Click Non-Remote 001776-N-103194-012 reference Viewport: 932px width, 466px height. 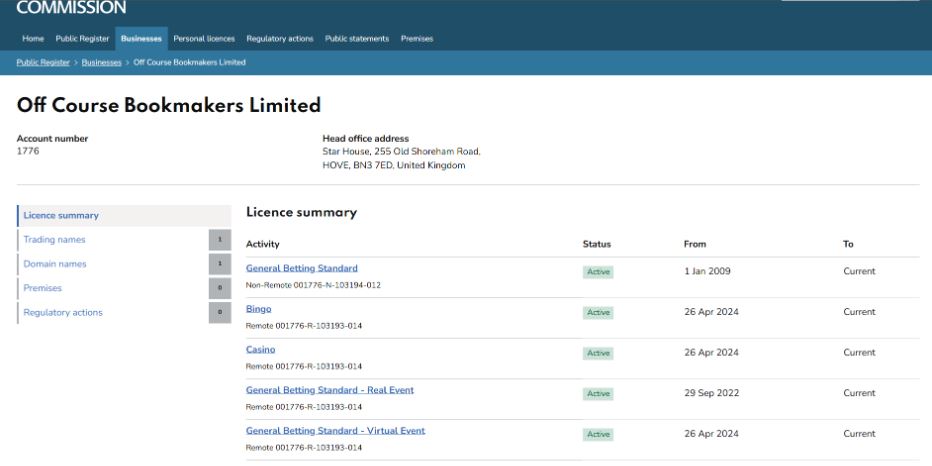(313, 285)
